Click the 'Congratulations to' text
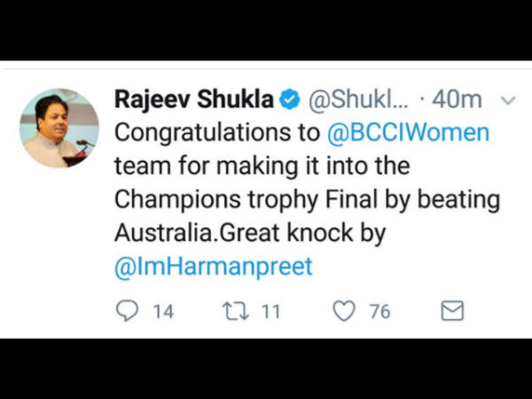Image resolution: width=532 pixels, height=399 pixels. click(x=217, y=133)
